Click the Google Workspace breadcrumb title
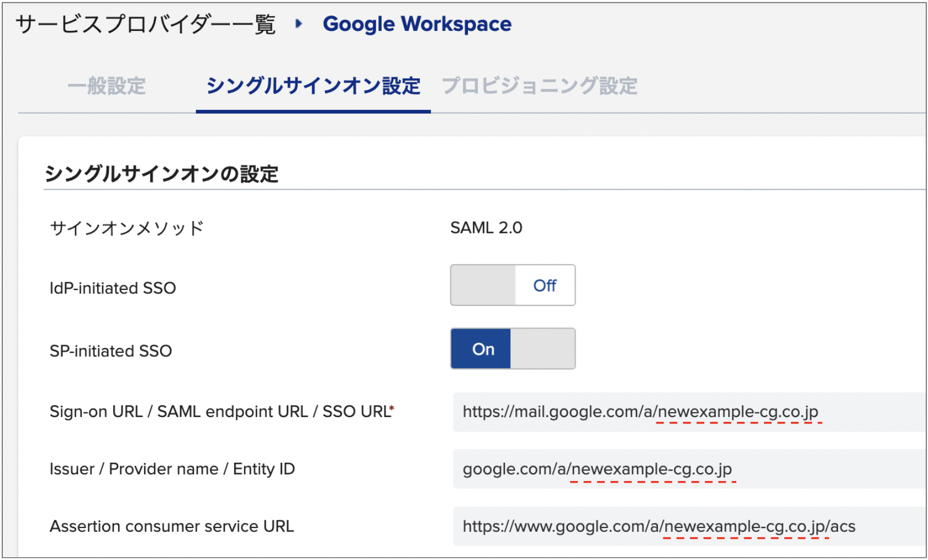Screen dimensions: 928x560 click(417, 24)
